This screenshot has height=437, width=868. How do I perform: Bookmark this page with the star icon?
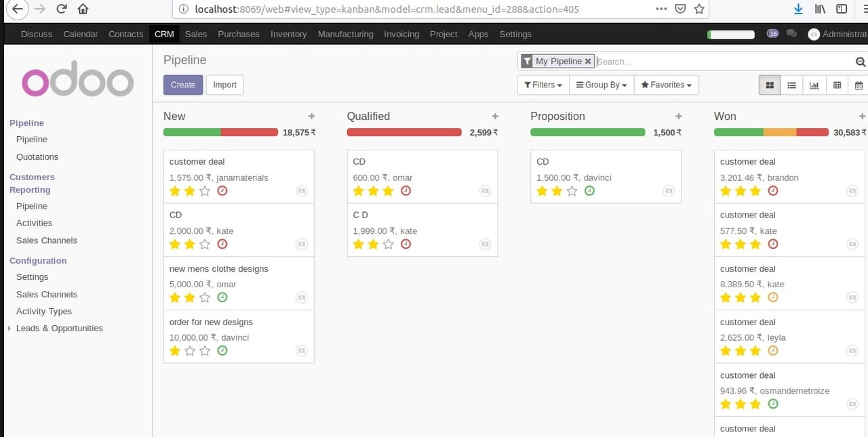tap(698, 9)
